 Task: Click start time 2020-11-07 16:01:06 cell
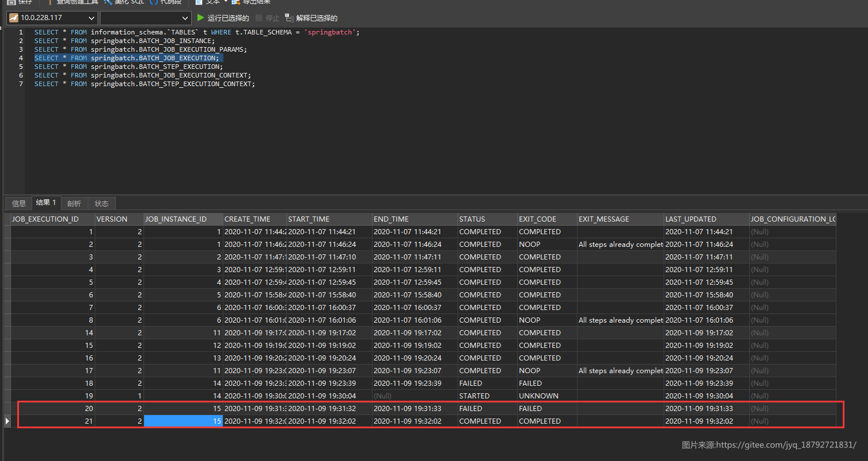330,320
